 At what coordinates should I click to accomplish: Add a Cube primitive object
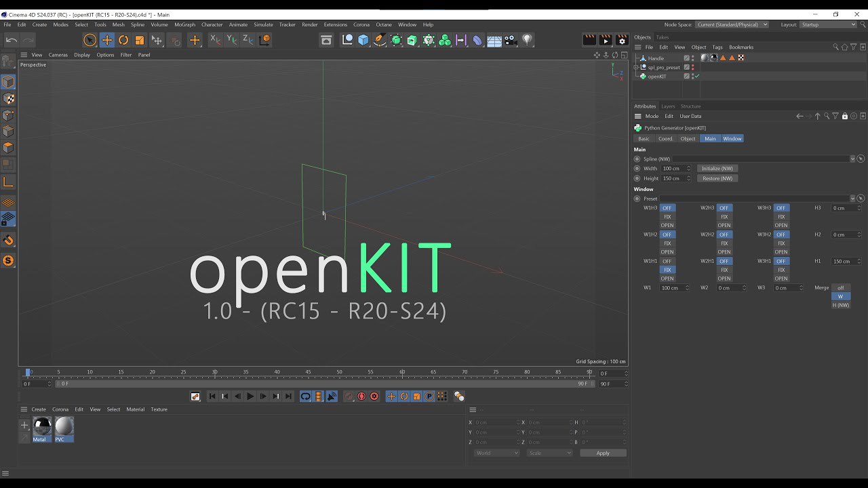coord(363,40)
